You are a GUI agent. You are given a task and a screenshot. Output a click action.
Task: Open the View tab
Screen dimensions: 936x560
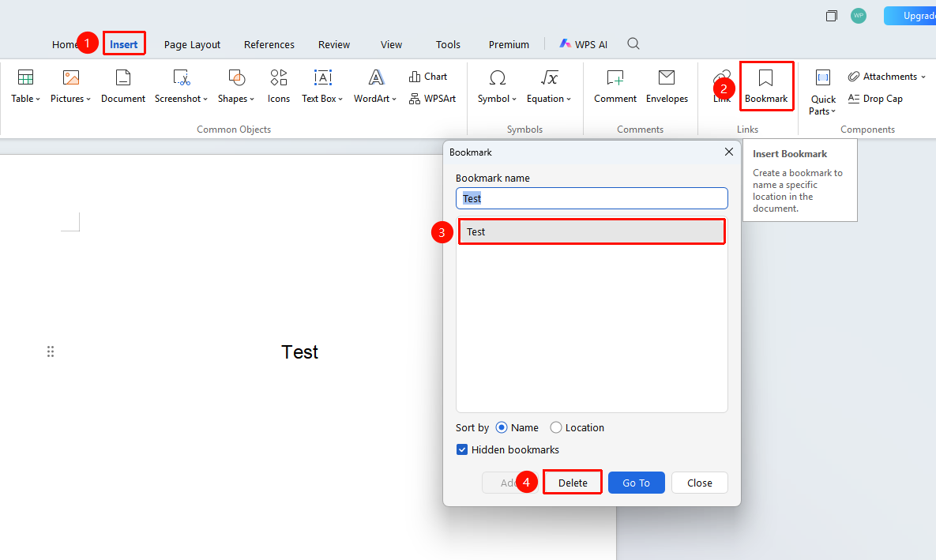pyautogui.click(x=391, y=44)
